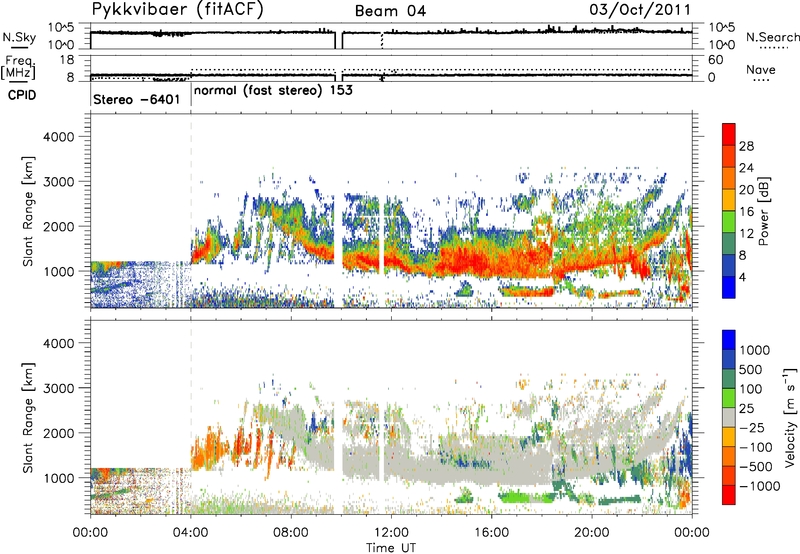The height and width of the screenshot is (554, 800).
Task: Click the Velocity colorbar value '500'
Action: click(x=751, y=369)
